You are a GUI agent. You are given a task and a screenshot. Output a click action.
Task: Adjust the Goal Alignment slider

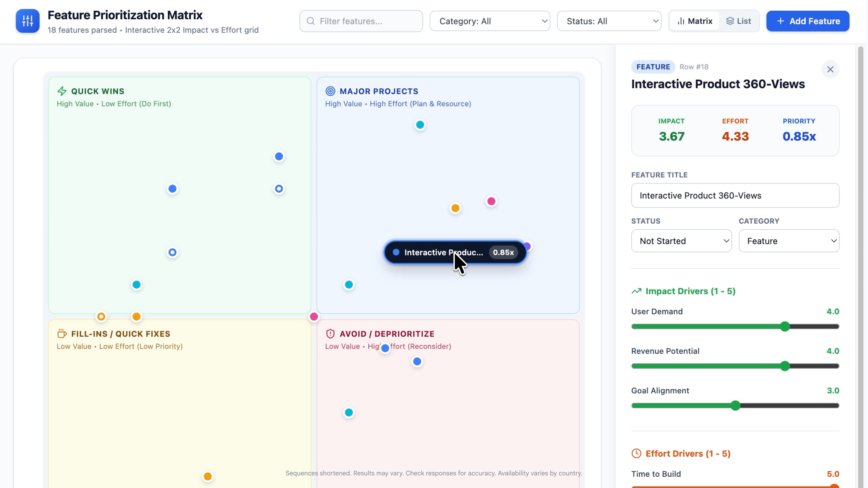[x=735, y=406]
